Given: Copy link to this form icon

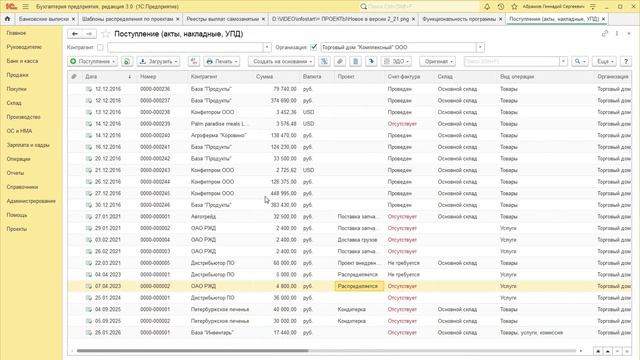Looking at the screenshot, I should click(604, 33).
